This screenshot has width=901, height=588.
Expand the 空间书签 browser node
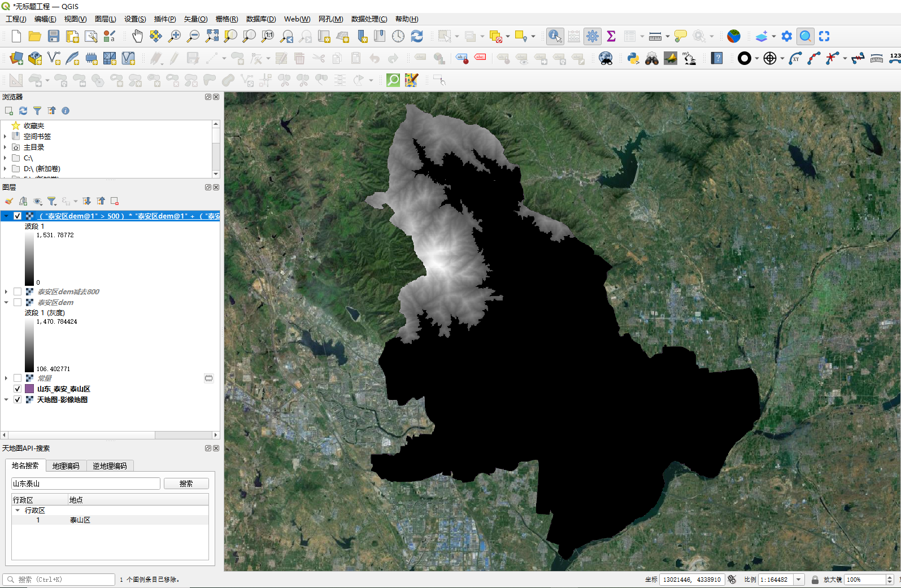click(x=6, y=136)
